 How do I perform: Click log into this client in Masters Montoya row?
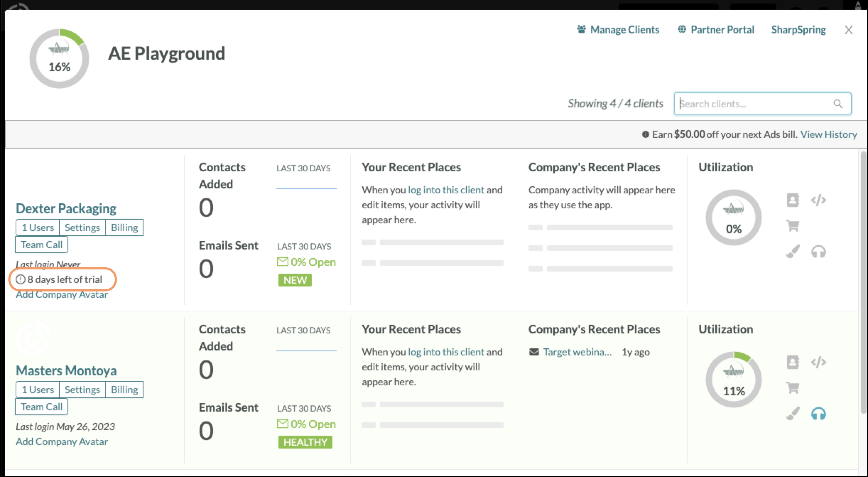point(446,352)
